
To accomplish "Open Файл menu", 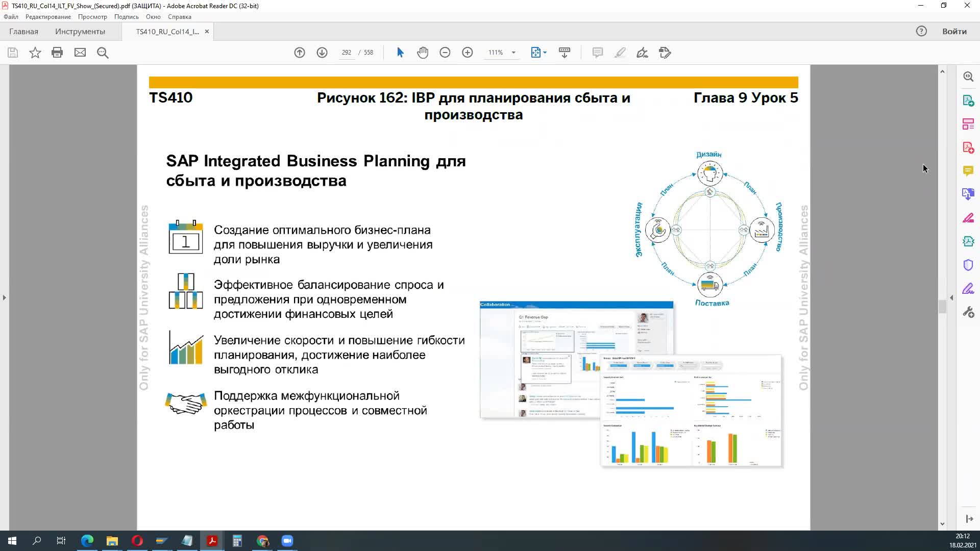I will pyautogui.click(x=11, y=17).
